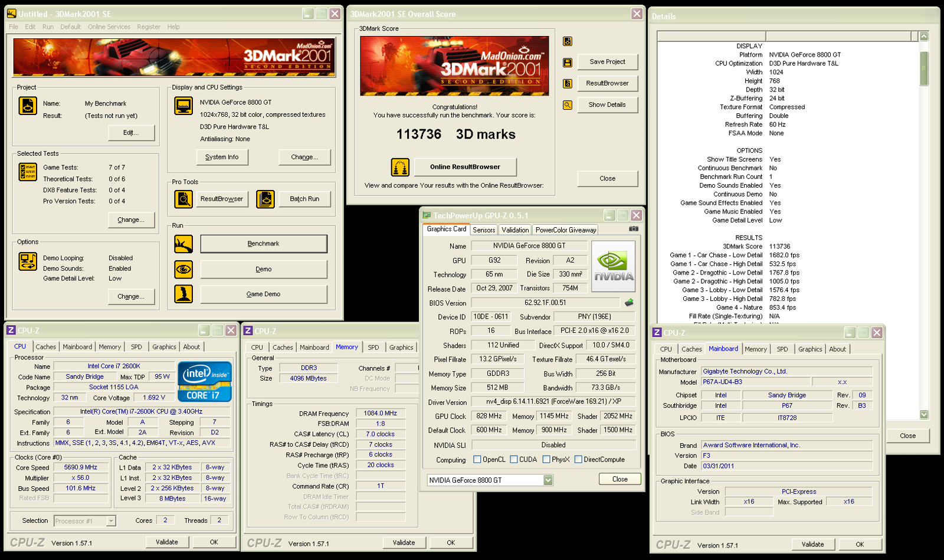Viewport: 944px width, 560px height.
Task: Toggle the DirectCompute checkbox in GPU-Z
Action: [x=578, y=460]
